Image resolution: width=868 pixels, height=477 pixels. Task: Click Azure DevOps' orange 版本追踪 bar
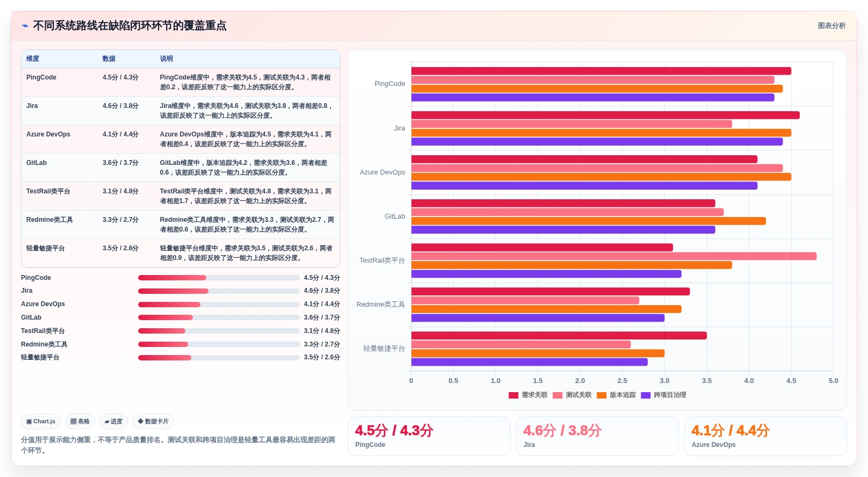tap(601, 177)
